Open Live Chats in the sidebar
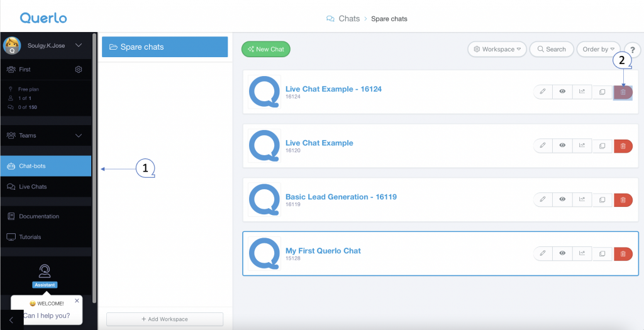644x330 pixels. pyautogui.click(x=45, y=186)
